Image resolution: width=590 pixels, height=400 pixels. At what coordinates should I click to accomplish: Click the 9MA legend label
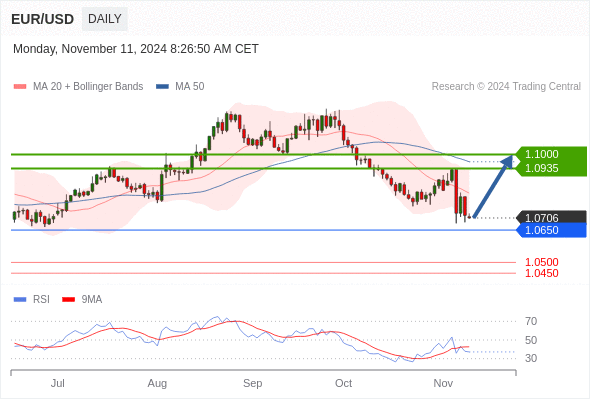coord(92,300)
